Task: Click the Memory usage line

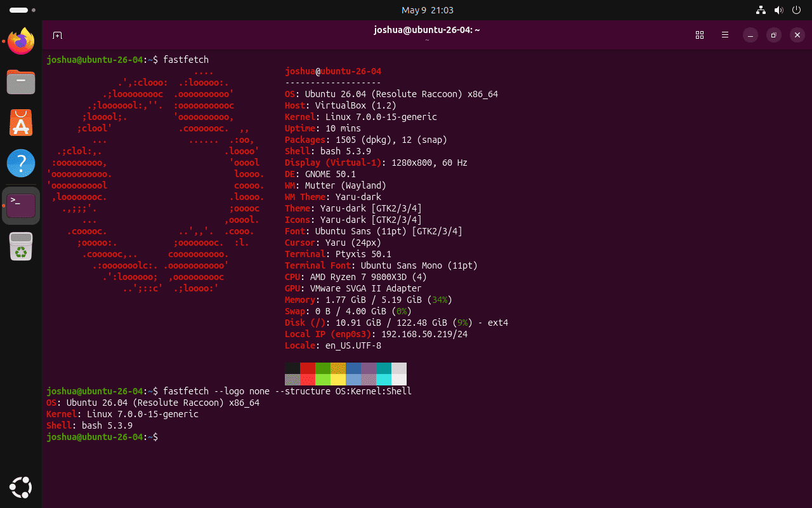Action: (369, 300)
